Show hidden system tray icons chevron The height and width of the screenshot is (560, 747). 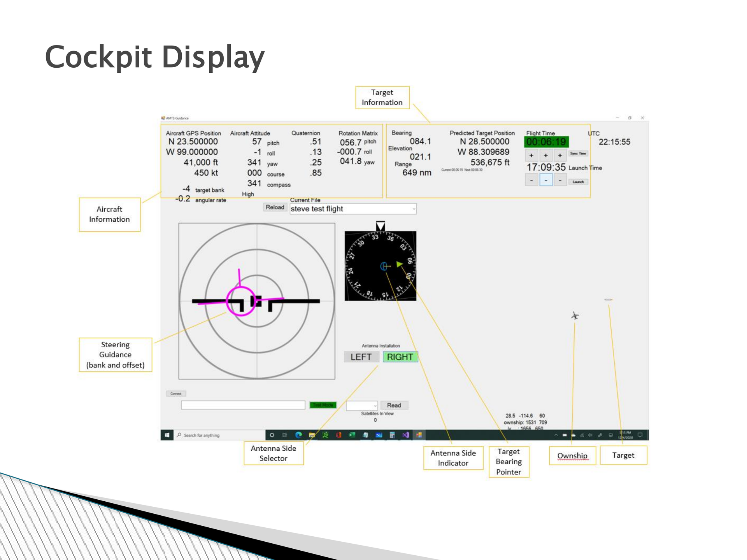pos(556,435)
